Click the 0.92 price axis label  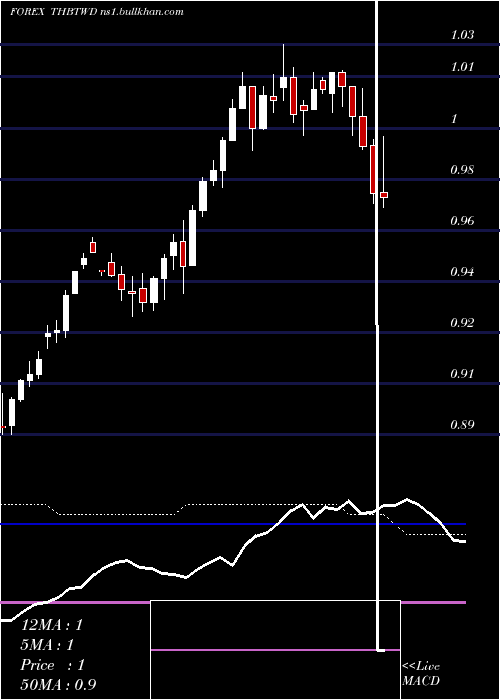[462, 322]
